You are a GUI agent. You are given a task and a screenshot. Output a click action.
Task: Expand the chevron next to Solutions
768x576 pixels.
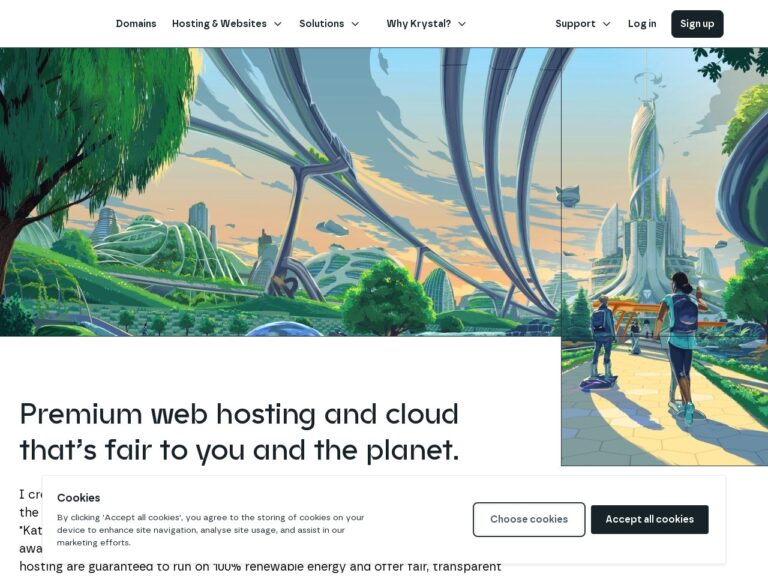tap(355, 24)
